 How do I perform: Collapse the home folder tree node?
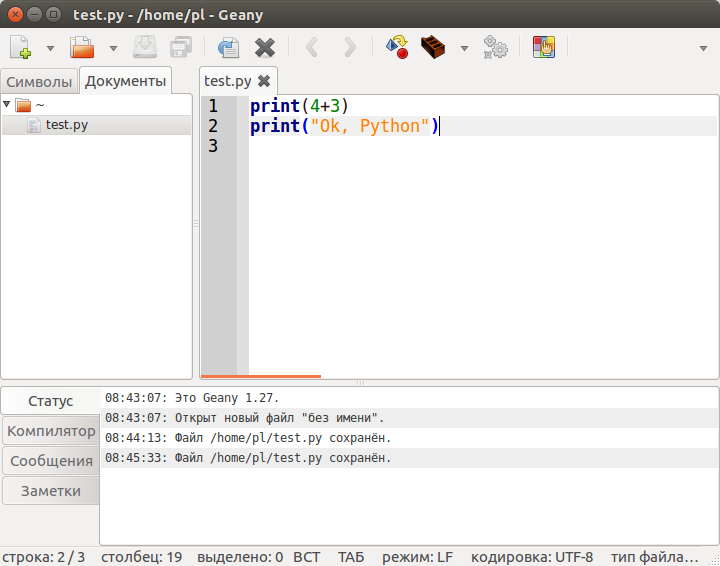pos(7,104)
